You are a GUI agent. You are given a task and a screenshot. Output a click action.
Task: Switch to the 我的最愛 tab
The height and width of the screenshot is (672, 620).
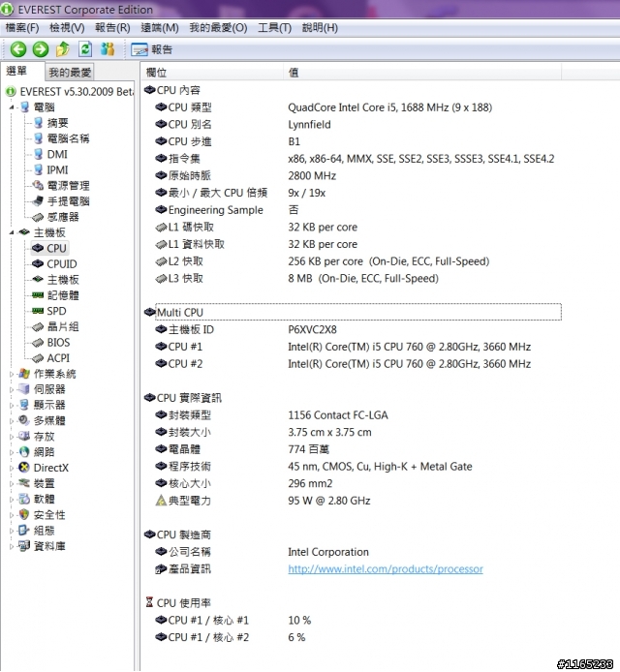[x=70, y=73]
